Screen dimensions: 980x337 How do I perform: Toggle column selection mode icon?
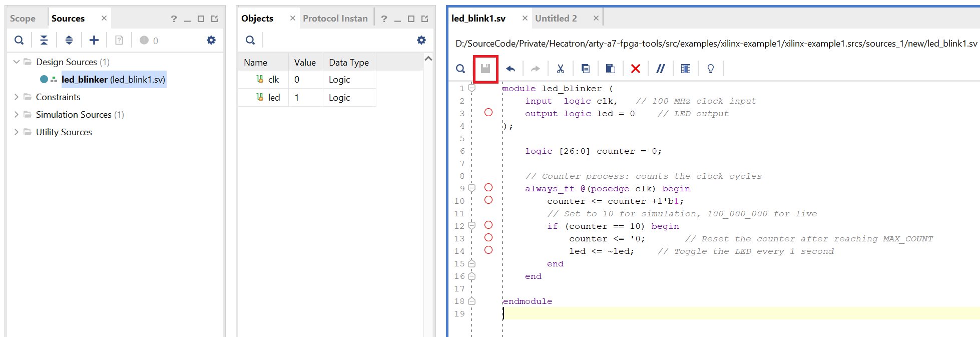click(x=686, y=69)
